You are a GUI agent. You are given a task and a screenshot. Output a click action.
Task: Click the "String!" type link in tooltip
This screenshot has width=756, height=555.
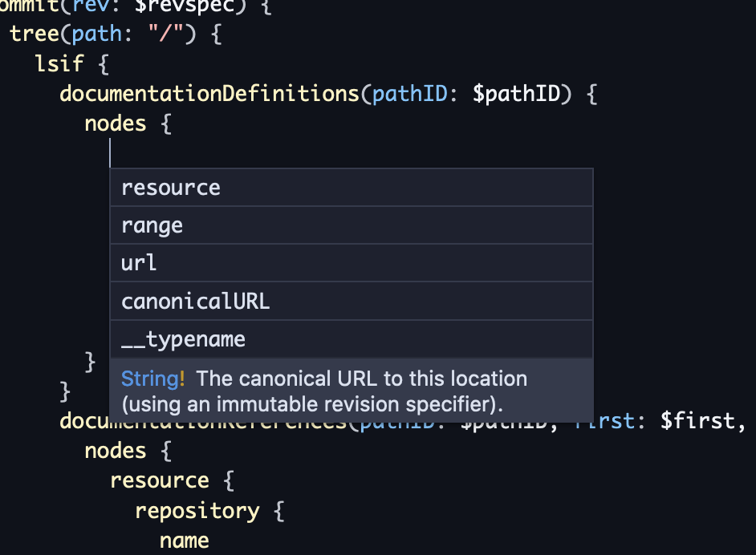coord(152,379)
